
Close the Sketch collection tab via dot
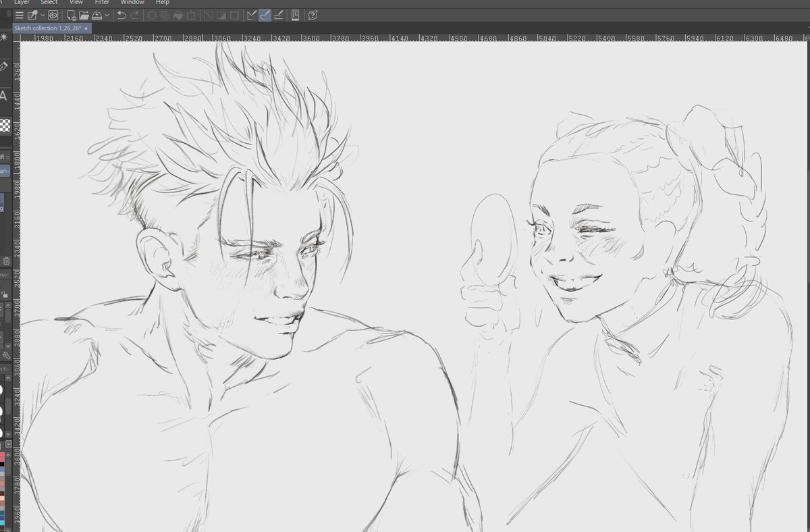(86, 29)
